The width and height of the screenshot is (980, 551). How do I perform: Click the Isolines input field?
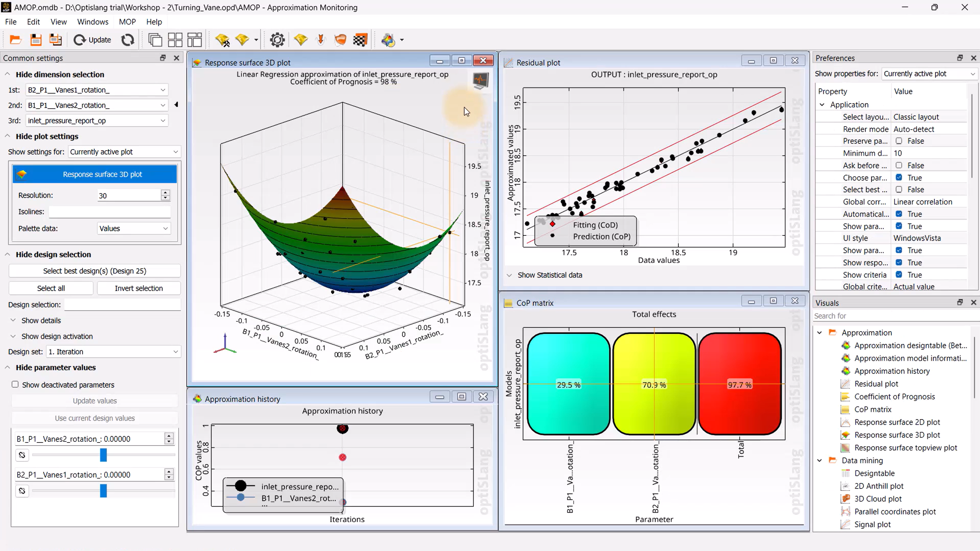110,212
